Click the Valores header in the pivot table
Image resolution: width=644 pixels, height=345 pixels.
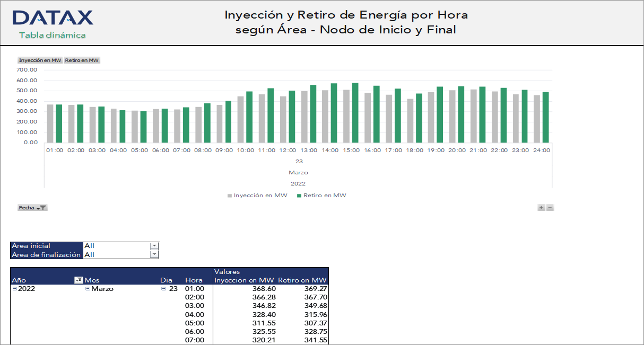(227, 272)
